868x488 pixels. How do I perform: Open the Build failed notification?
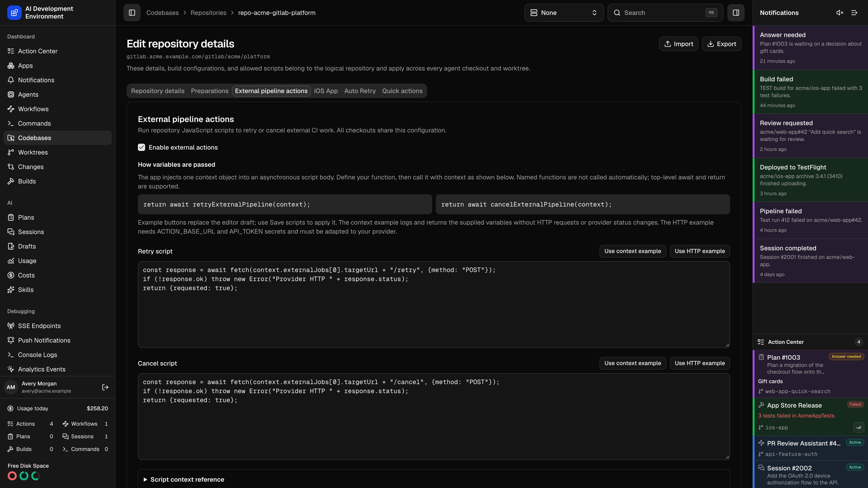click(x=810, y=91)
